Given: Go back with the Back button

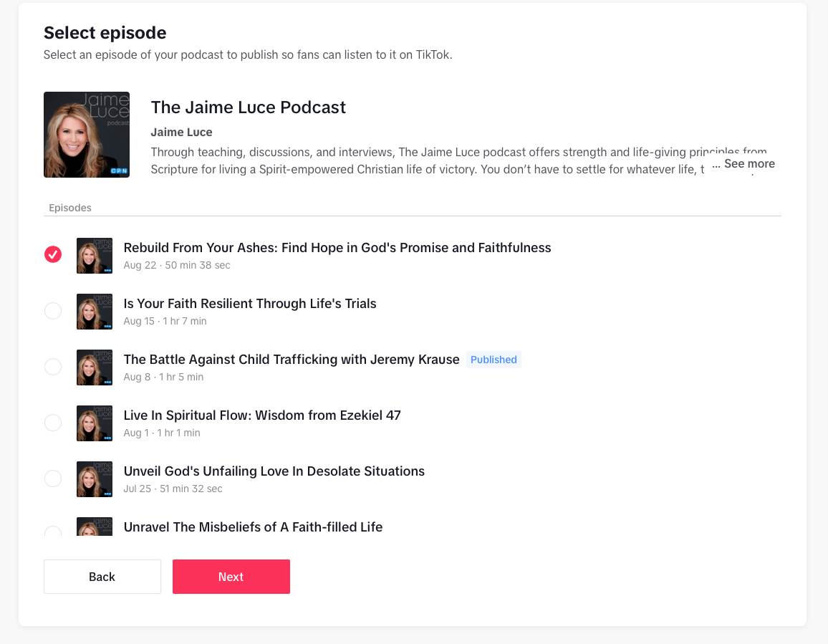Looking at the screenshot, I should pyautogui.click(x=102, y=577).
